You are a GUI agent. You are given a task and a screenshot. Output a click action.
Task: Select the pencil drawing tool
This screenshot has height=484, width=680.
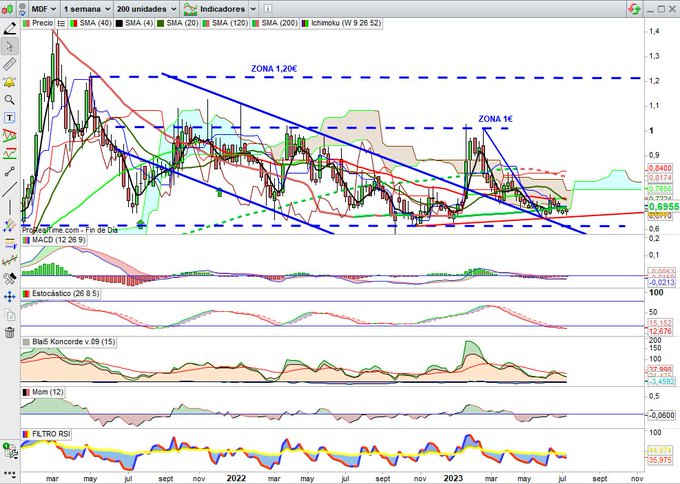pyautogui.click(x=9, y=29)
